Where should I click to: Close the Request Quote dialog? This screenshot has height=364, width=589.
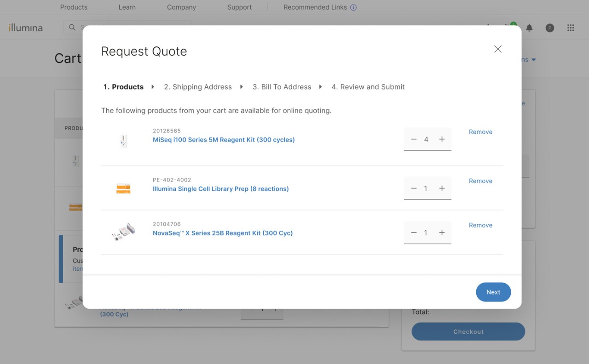497,49
